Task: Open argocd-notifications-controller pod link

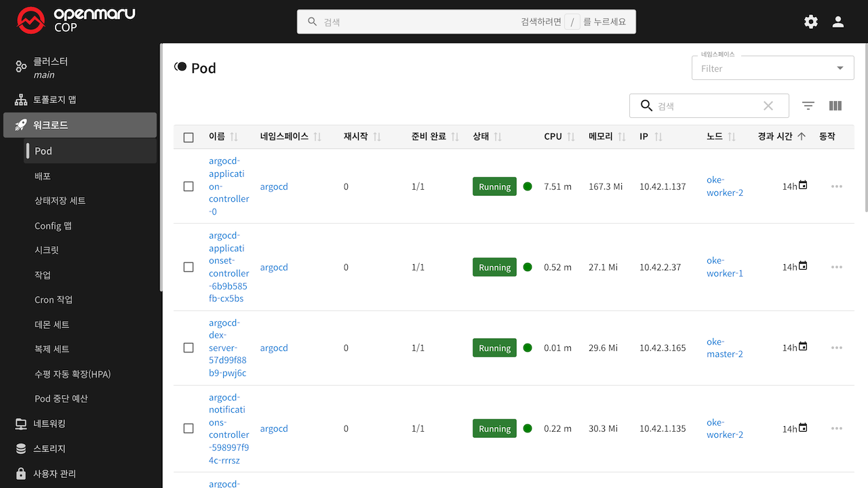Action: pos(229,428)
